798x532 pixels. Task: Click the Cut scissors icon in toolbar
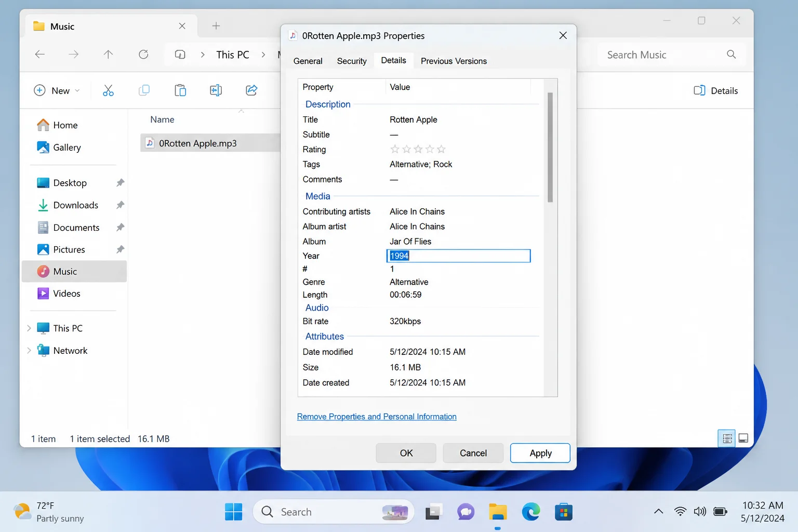[x=108, y=90]
